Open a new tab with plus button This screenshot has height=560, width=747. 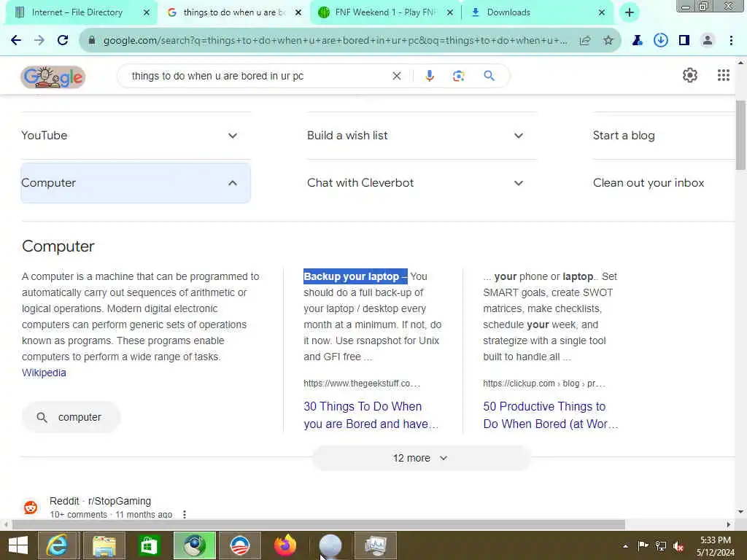point(630,12)
